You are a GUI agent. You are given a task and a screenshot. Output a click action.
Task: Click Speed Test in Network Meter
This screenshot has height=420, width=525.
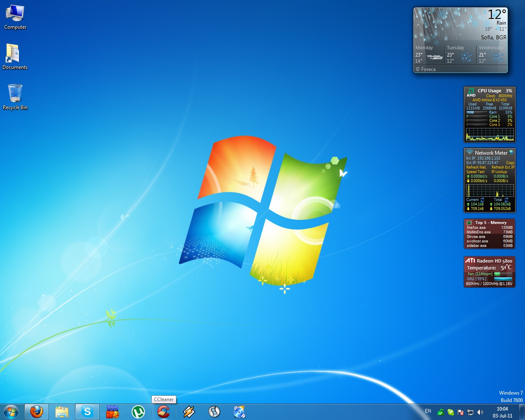pos(475,172)
